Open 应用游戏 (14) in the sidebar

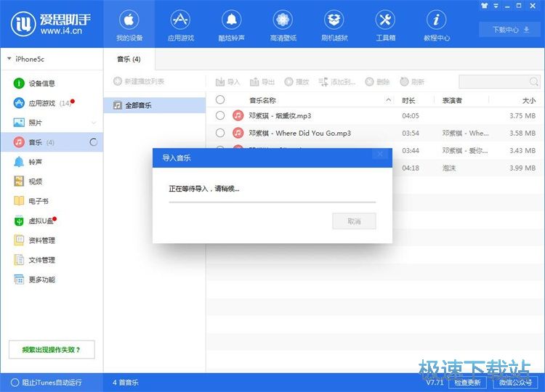click(x=42, y=103)
